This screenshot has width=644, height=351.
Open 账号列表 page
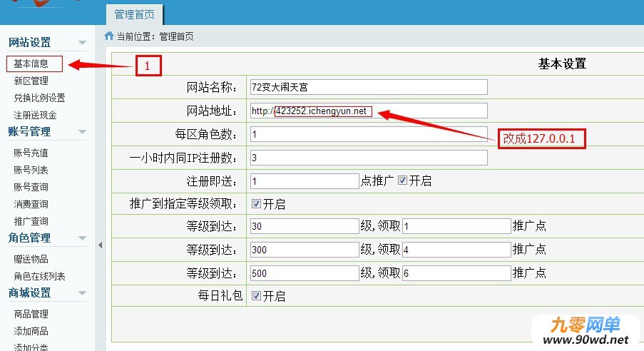click(x=31, y=170)
